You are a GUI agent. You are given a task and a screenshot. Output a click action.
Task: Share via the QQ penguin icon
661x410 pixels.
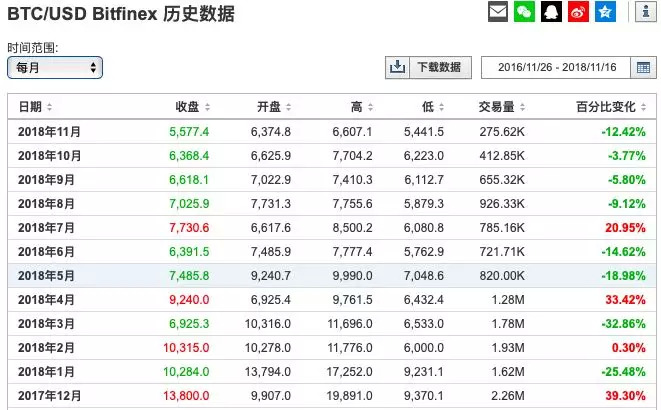pyautogui.click(x=552, y=12)
